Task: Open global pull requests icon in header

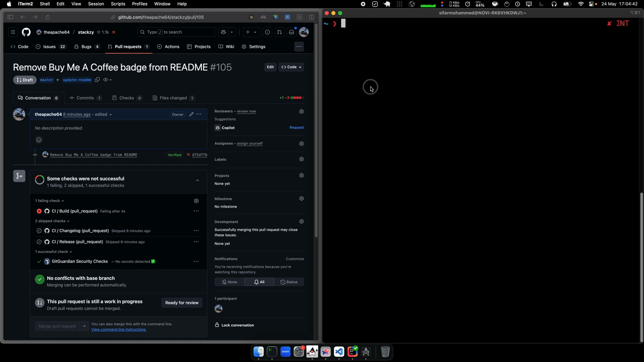Action: pyautogui.click(x=279, y=32)
